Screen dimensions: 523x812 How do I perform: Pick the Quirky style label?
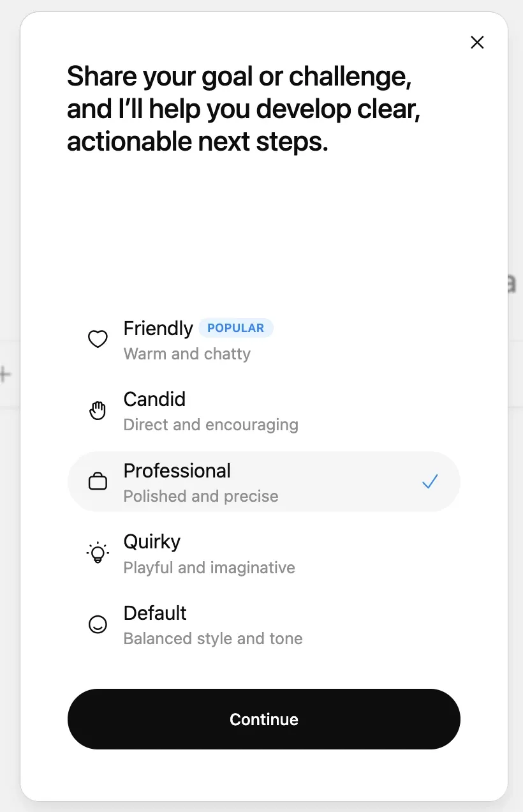point(152,541)
